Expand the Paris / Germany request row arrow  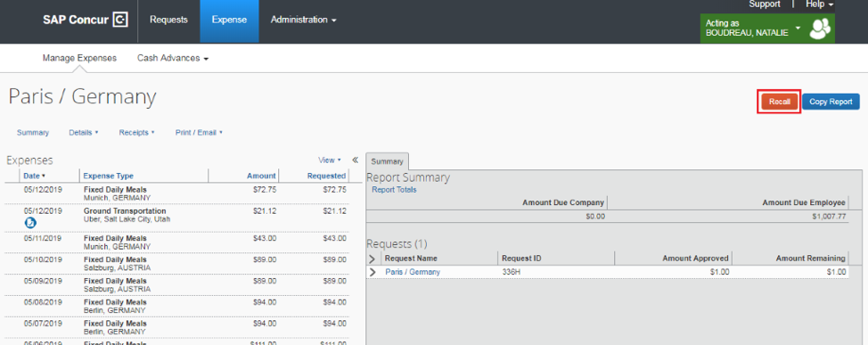click(x=373, y=272)
